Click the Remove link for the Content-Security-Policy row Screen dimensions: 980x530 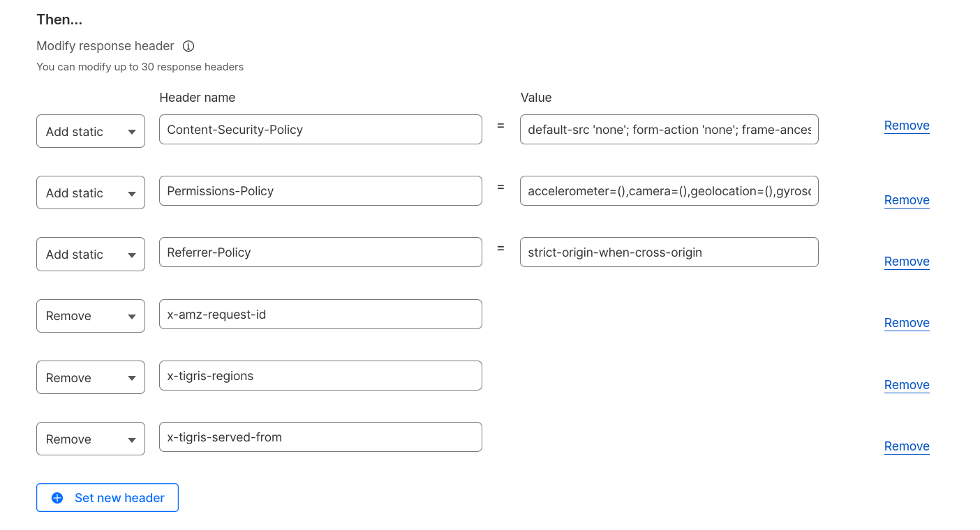907,126
